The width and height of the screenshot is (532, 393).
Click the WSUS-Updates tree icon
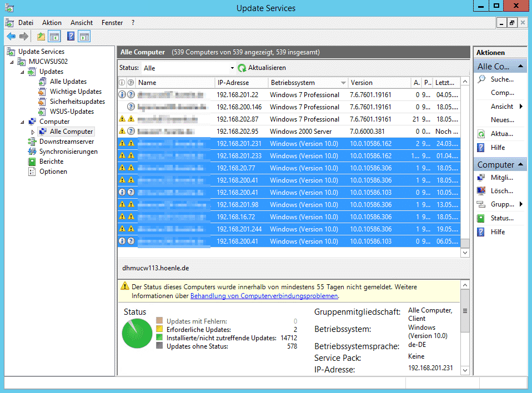click(42, 112)
